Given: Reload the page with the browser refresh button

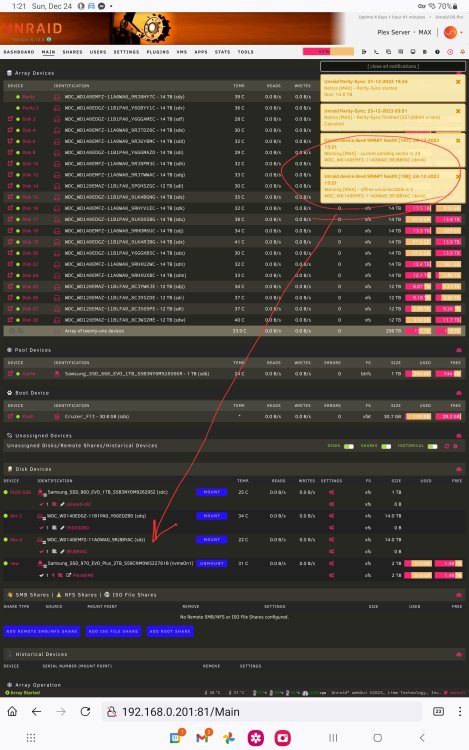Looking at the screenshot, I should [x=86, y=712].
